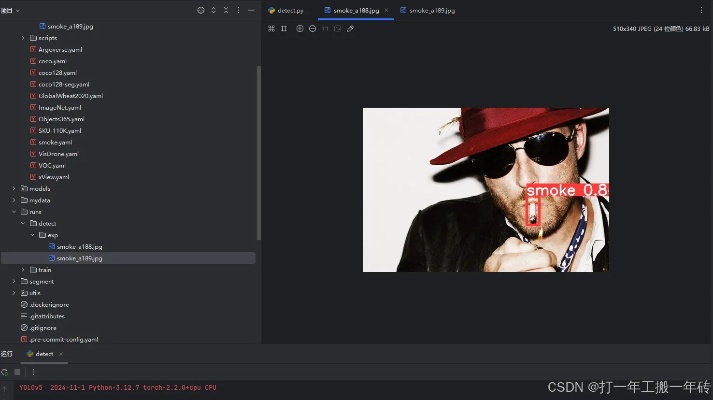Image resolution: width=713 pixels, height=400 pixels.
Task: Click the color picker eyedropper icon
Action: (350, 29)
